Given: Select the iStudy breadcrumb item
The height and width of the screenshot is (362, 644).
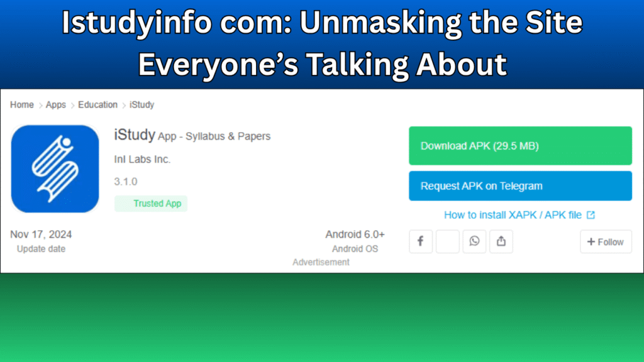Looking at the screenshot, I should point(142,105).
